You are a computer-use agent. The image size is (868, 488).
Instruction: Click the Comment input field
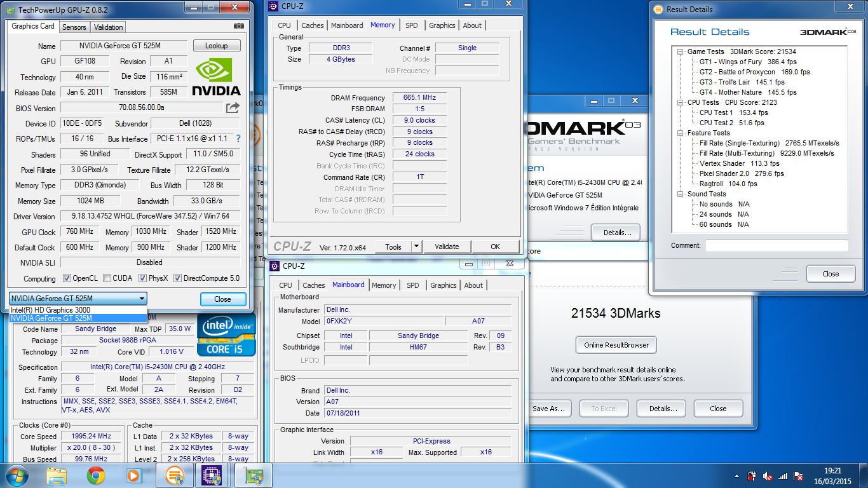click(776, 245)
